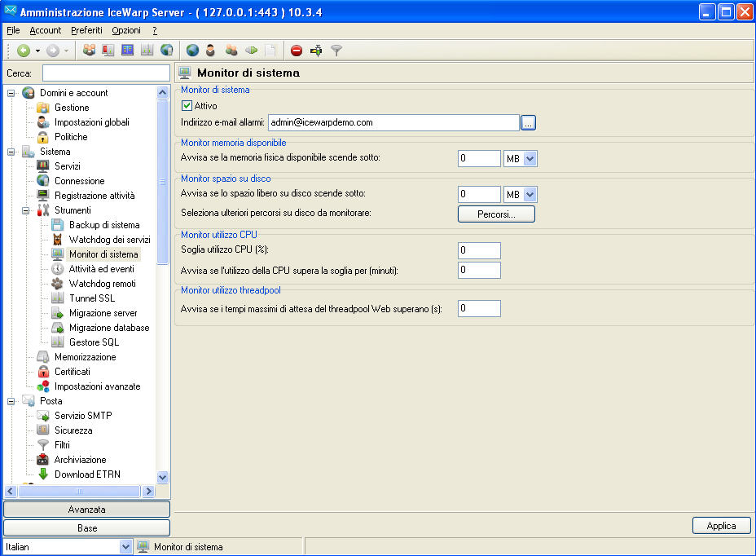
Task: Click the Impostazioni avanzate colored cubes icon
Action: pos(43,386)
